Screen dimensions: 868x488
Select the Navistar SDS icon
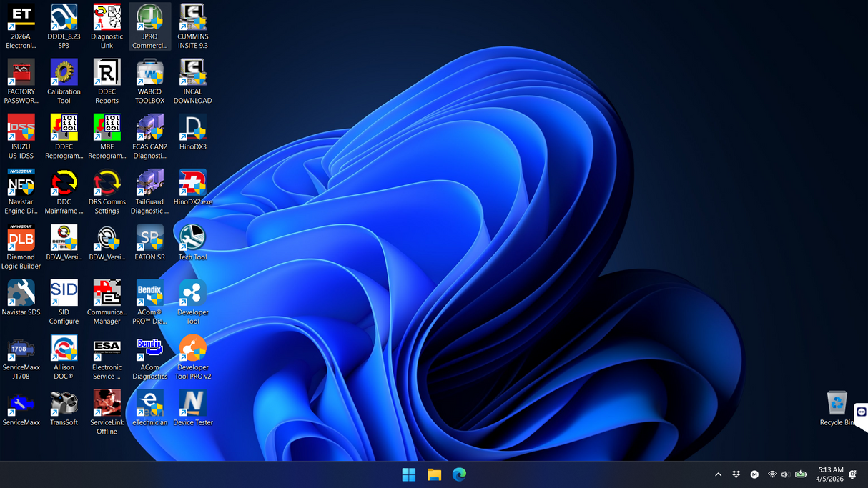point(21,297)
